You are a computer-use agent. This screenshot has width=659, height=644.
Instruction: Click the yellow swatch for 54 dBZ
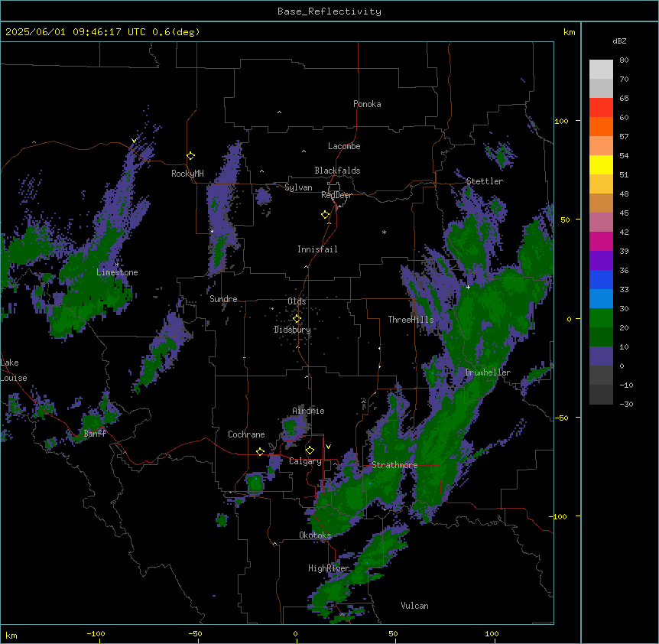(x=601, y=164)
